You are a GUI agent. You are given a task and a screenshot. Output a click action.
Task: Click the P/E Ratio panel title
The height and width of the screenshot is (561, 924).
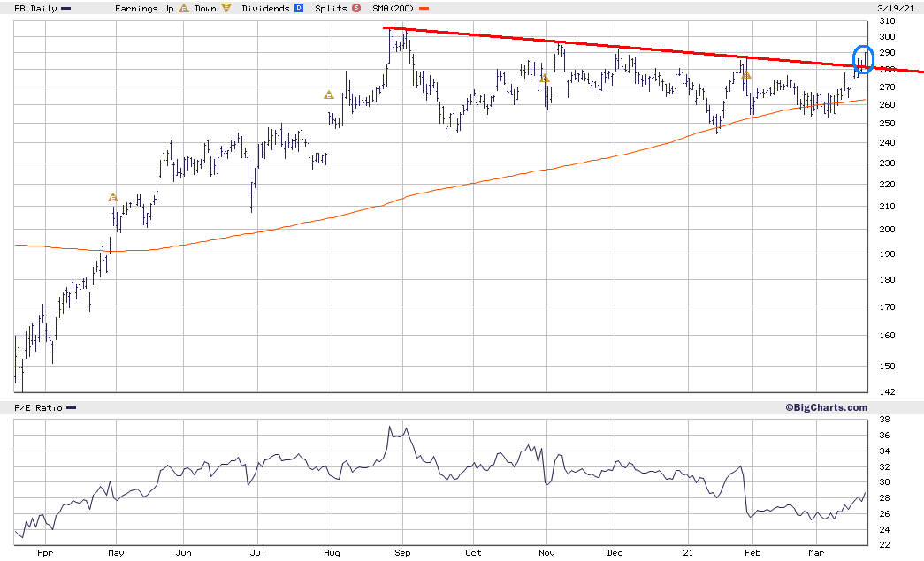(38, 408)
